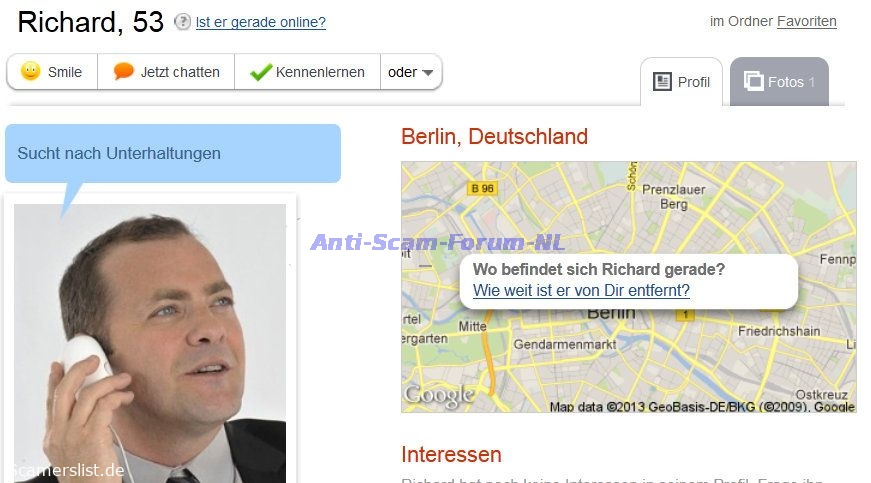Click Gendarmenmarkt on the Berlin map
The height and width of the screenshot is (483, 871).
(564, 344)
